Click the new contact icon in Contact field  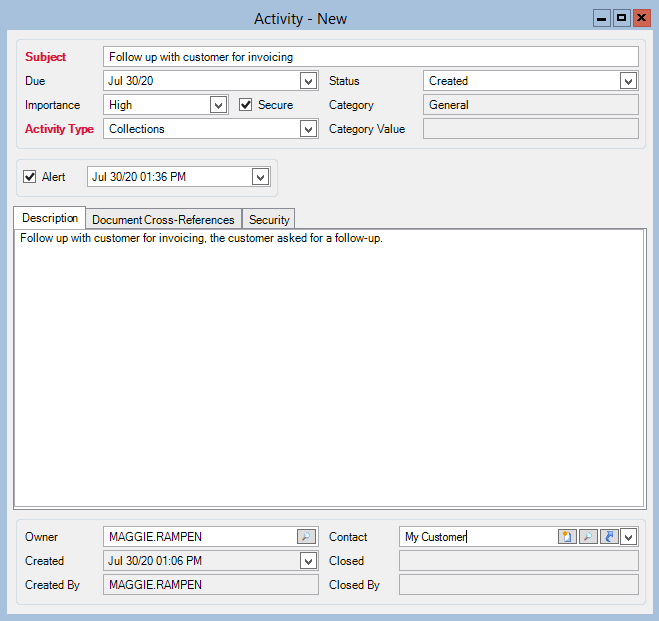[567, 537]
